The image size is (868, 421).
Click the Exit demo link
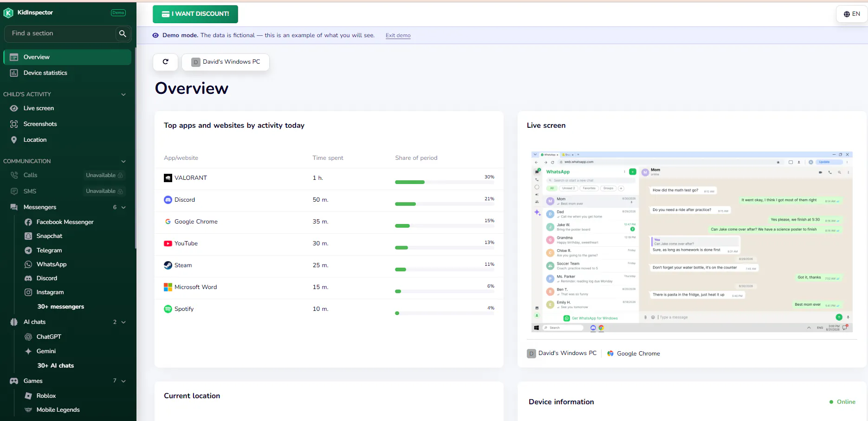pyautogui.click(x=398, y=35)
